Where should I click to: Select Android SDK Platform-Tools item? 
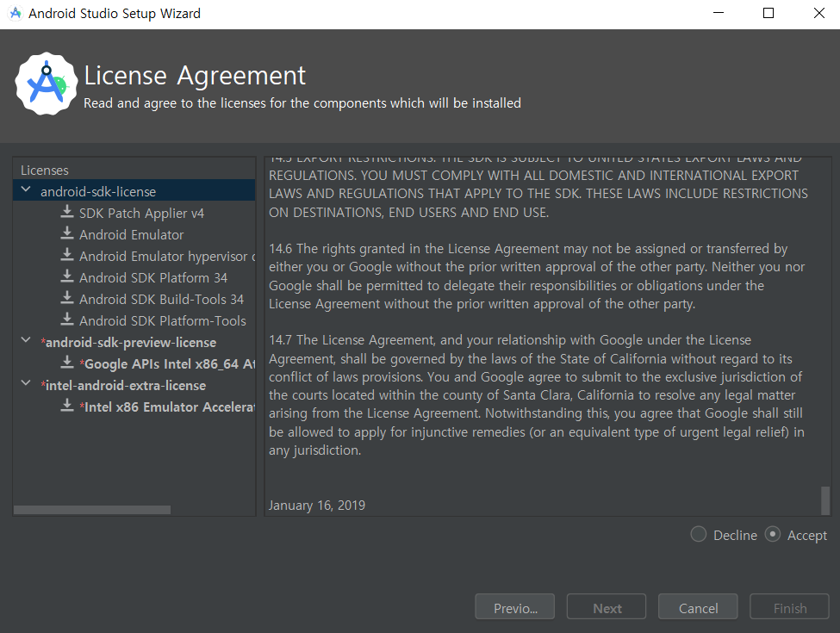[163, 320]
